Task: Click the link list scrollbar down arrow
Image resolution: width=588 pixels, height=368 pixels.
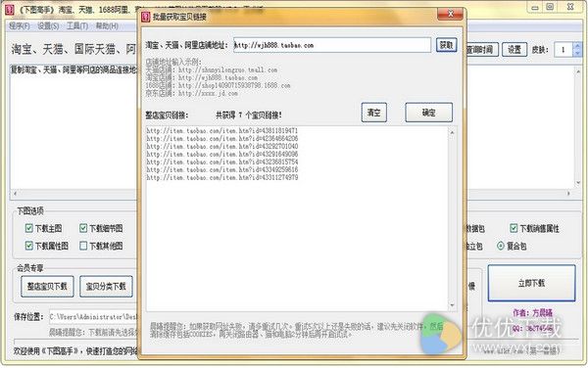Action: coord(452,305)
